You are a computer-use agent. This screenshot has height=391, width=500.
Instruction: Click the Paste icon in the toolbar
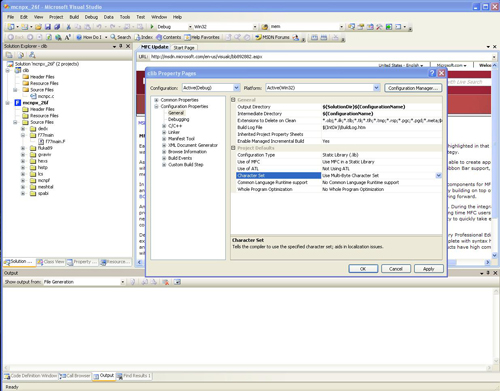[x=87, y=27]
